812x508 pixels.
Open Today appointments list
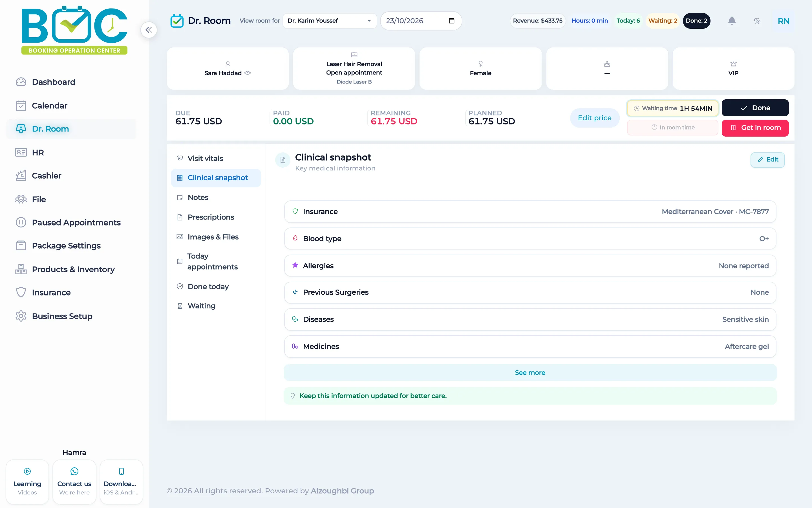pyautogui.click(x=216, y=261)
